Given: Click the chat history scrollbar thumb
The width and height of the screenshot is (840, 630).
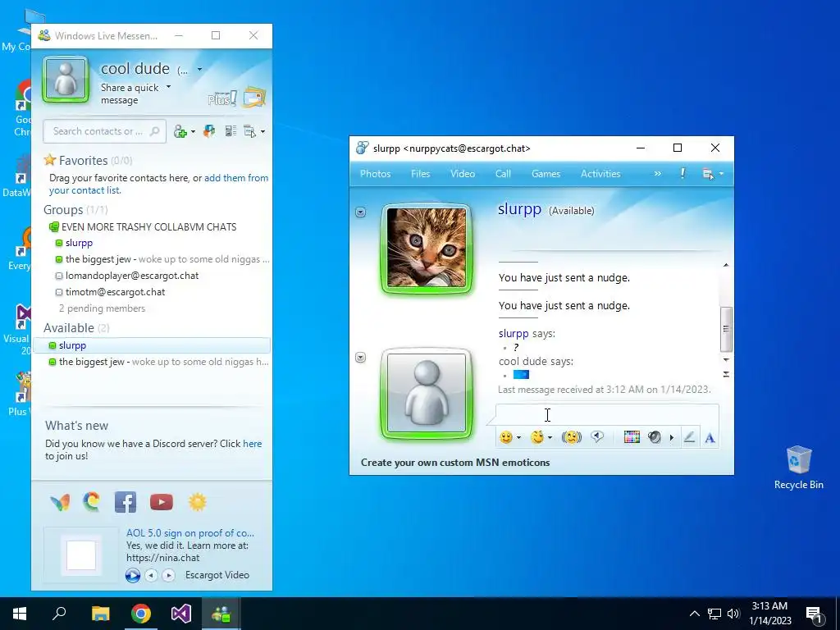Looking at the screenshot, I should pyautogui.click(x=726, y=328).
